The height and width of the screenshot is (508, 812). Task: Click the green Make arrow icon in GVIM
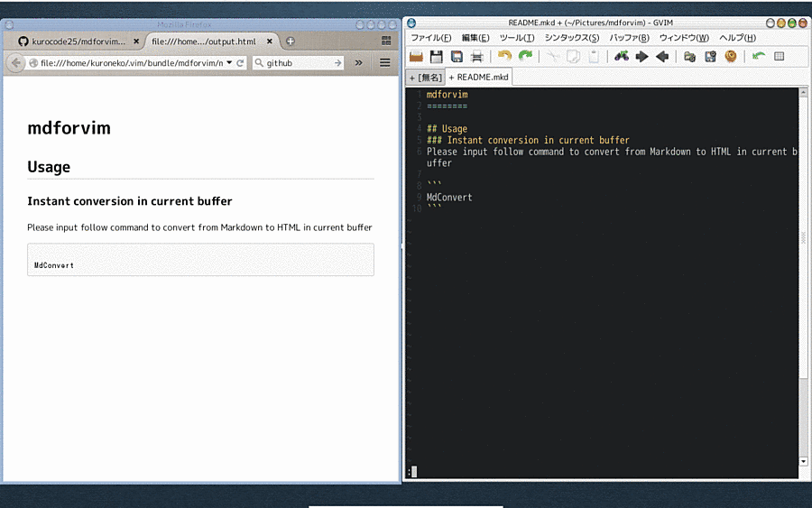(x=759, y=56)
